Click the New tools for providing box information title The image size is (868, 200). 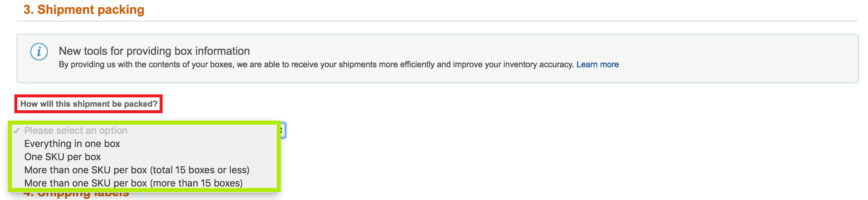point(154,51)
